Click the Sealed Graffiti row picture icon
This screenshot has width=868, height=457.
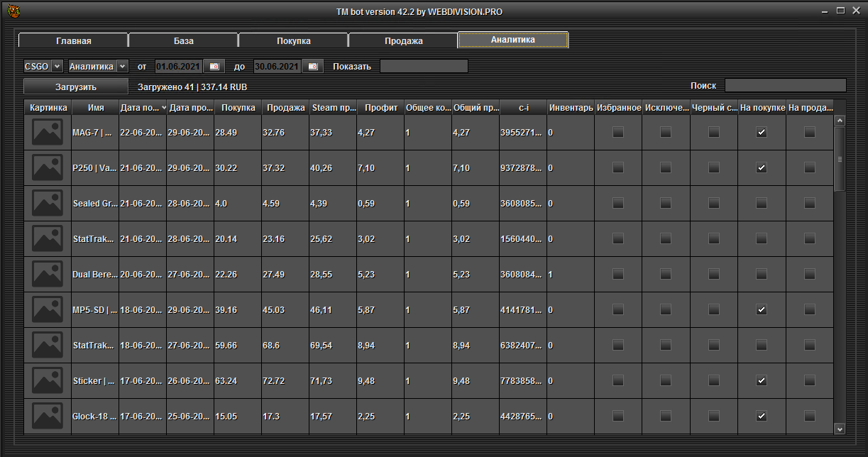click(48, 204)
